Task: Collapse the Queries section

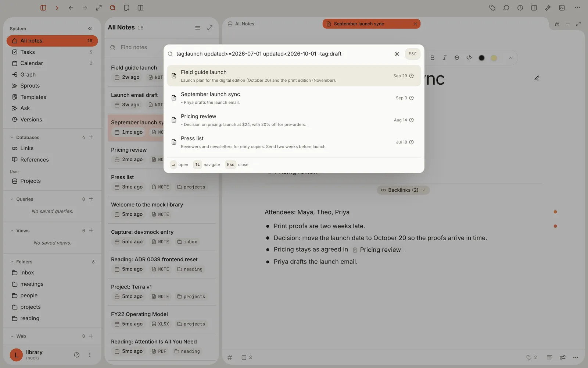Action: tap(12, 199)
